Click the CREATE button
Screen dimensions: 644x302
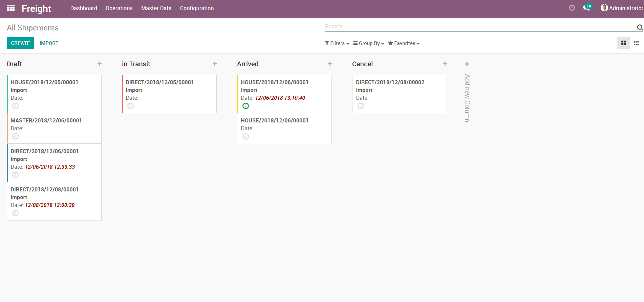click(20, 43)
